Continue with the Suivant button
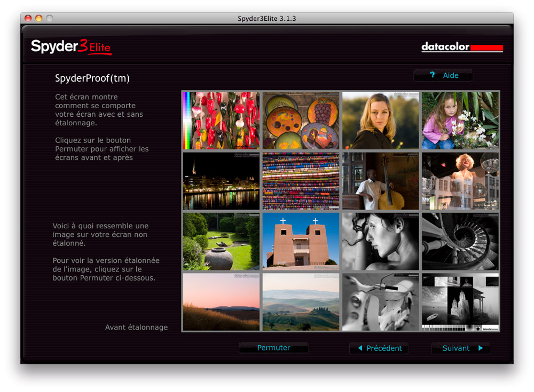Image resolution: width=534 pixels, height=392 pixels. pos(461,348)
